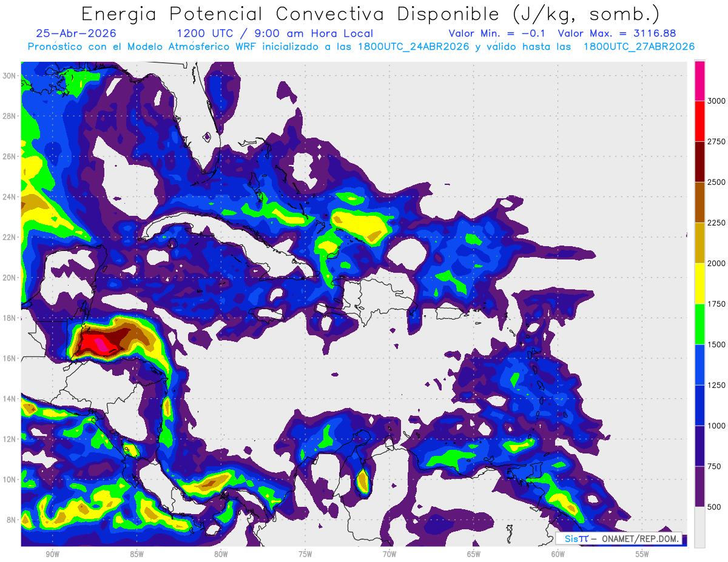Click the yellow colorbar segment below 2000
Image resolution: width=728 pixels, height=562 pixels.
tap(699, 283)
